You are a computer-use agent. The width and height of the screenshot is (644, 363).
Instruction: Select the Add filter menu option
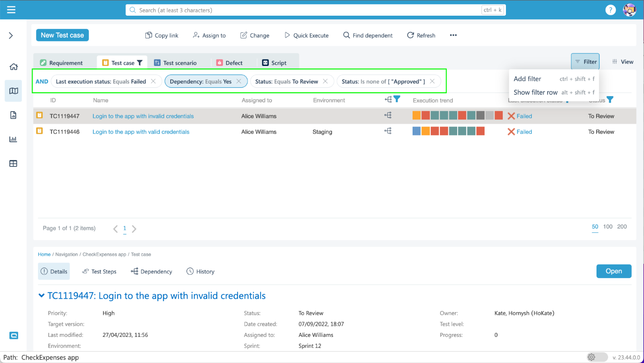[x=527, y=79]
